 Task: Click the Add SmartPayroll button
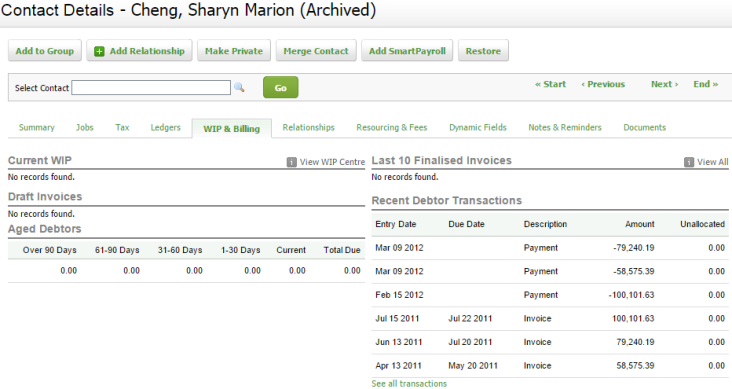[x=407, y=51]
